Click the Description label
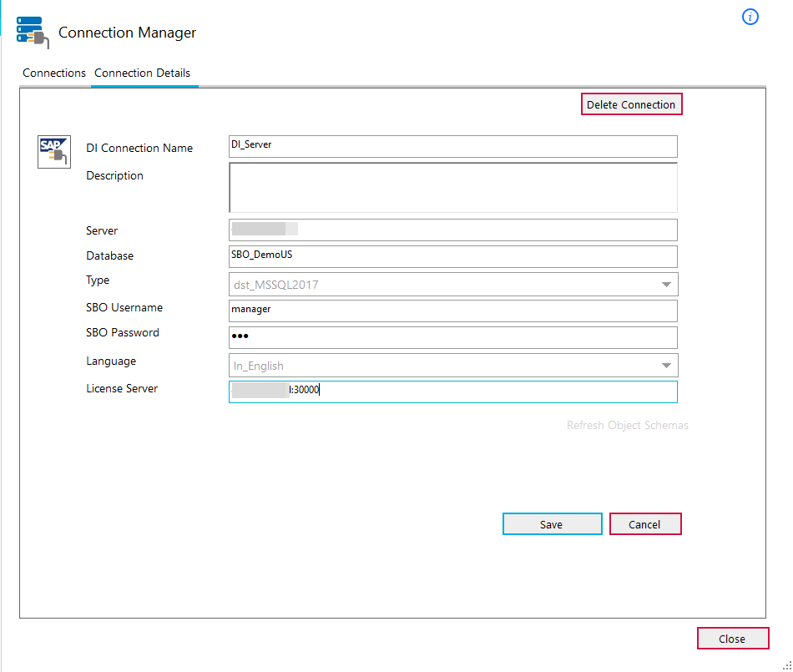Viewport: 793px width, 672px height. pos(115,176)
